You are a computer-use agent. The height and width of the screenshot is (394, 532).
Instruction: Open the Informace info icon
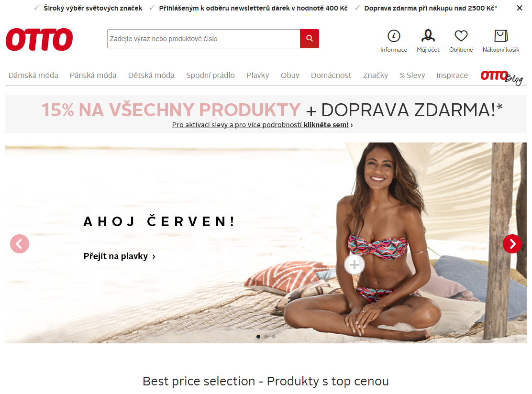(394, 35)
